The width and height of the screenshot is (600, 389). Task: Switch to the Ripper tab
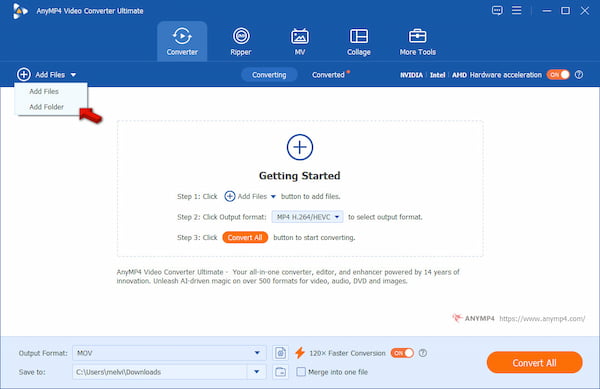(x=241, y=41)
